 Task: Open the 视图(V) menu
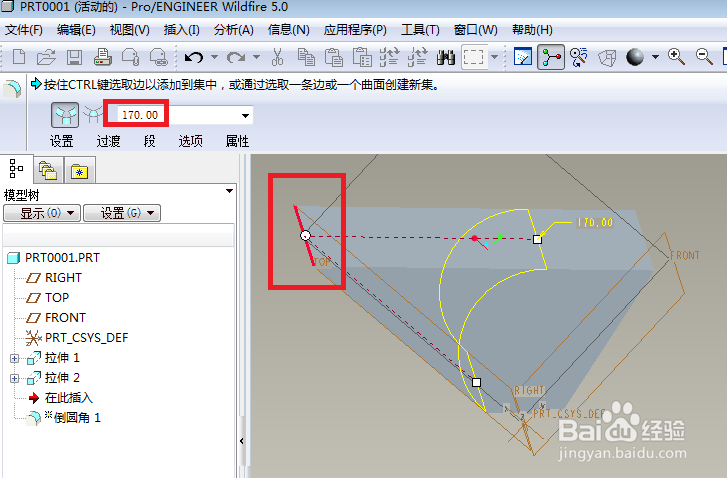pyautogui.click(x=129, y=30)
